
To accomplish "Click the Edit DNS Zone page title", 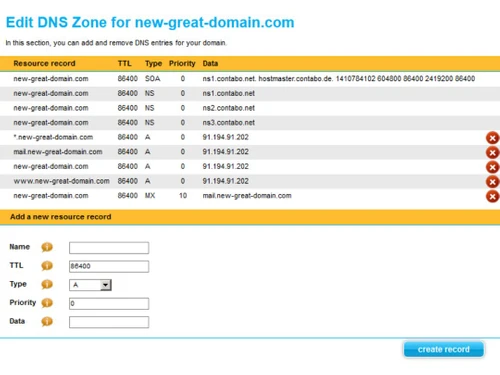I will coord(150,23).
